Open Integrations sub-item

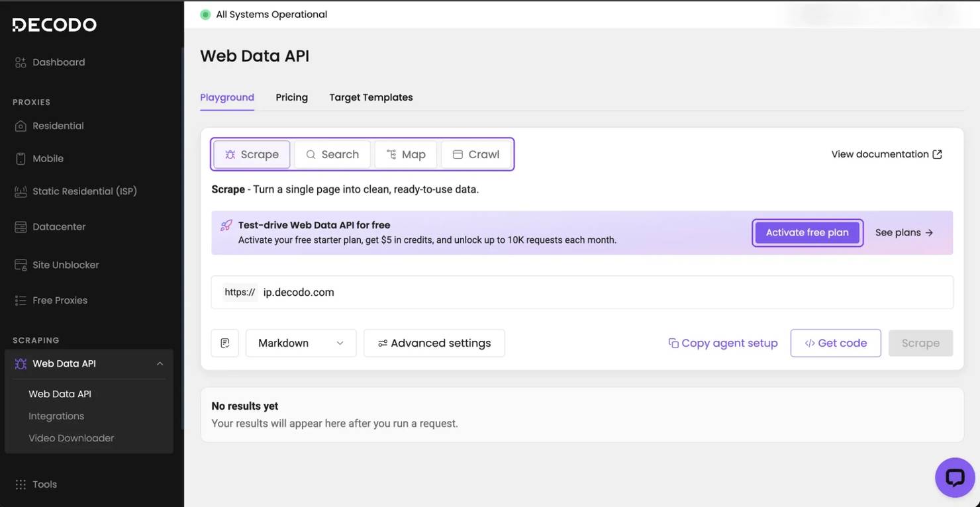click(x=56, y=416)
